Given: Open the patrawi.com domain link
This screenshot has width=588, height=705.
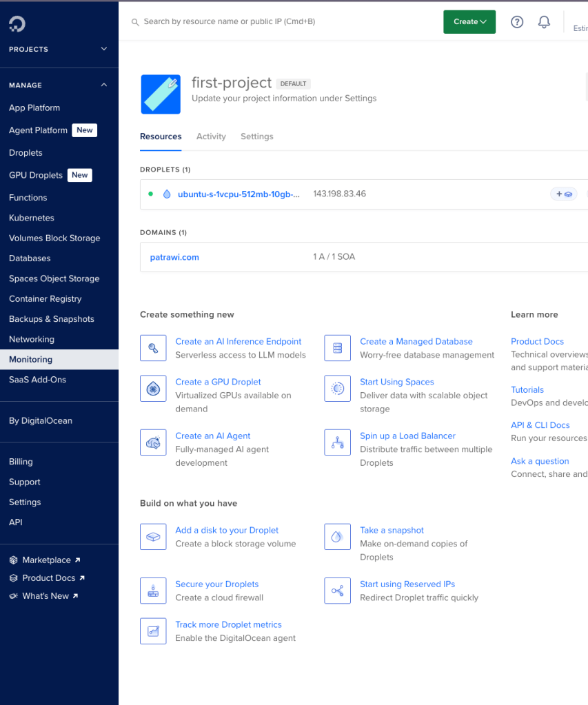Looking at the screenshot, I should tap(174, 257).
